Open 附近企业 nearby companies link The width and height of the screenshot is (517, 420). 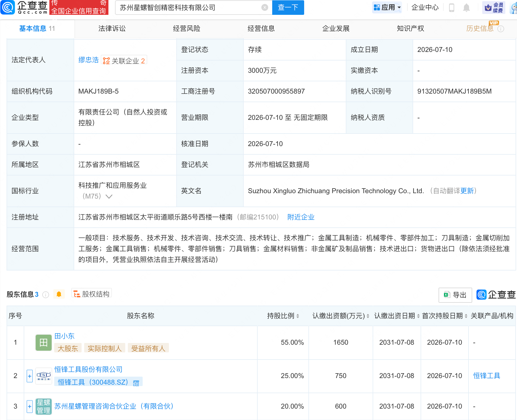point(301,217)
